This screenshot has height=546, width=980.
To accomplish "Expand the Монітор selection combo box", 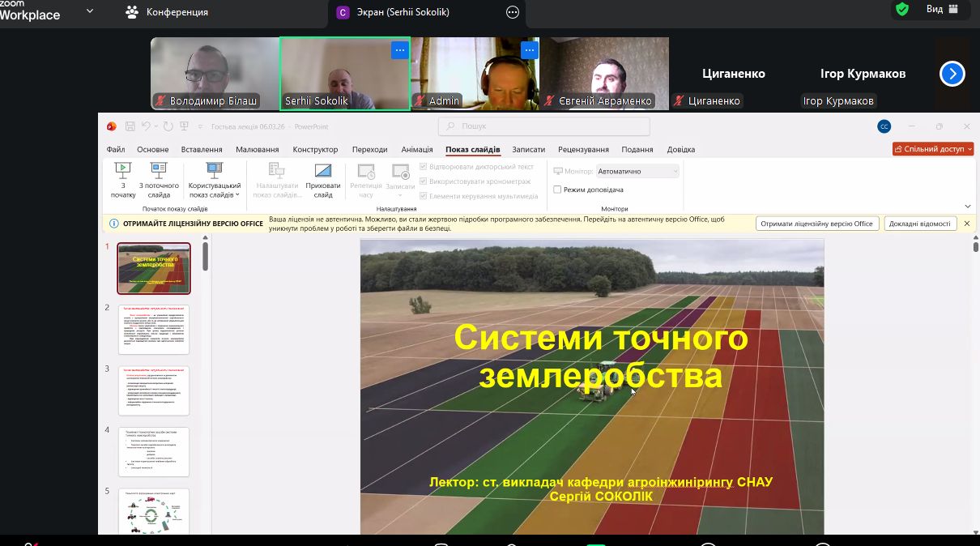I will click(637, 171).
